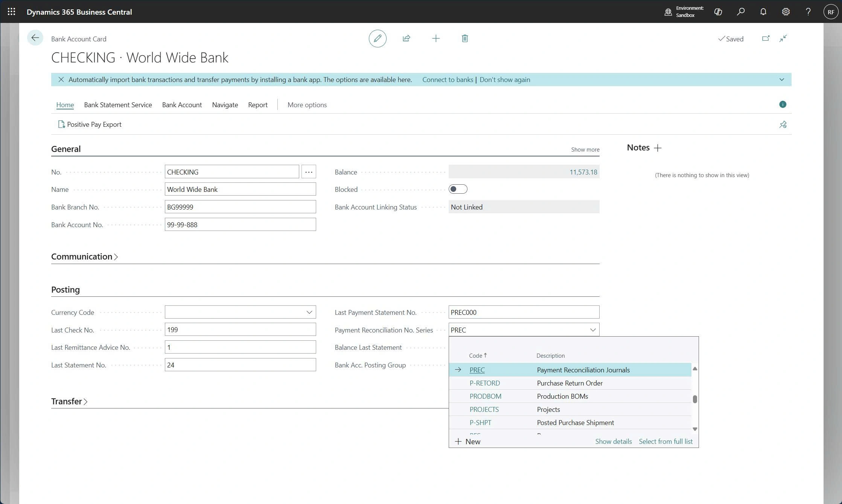Open the settings gear icon
This screenshot has height=504, width=842.
[786, 12]
